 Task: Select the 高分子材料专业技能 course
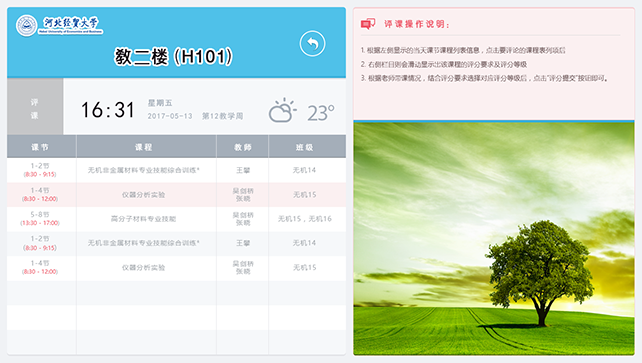(x=143, y=219)
